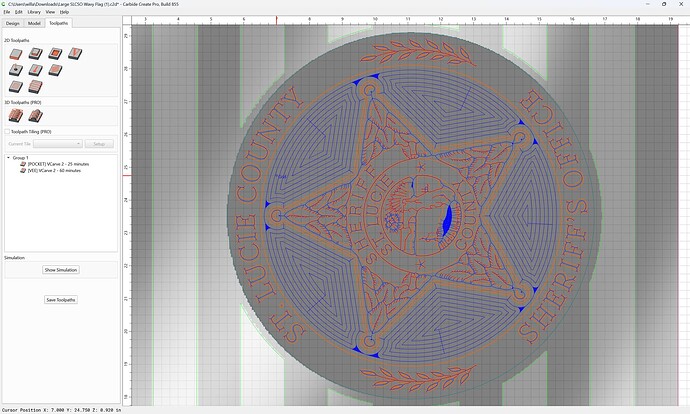
Task: Click the bottom laurel branch on the badge
Action: 416,377
